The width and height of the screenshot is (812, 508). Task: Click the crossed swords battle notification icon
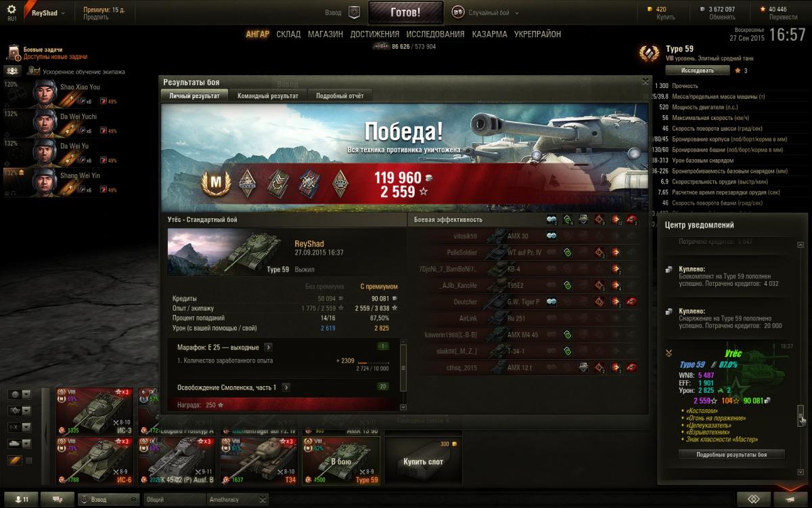(669, 353)
